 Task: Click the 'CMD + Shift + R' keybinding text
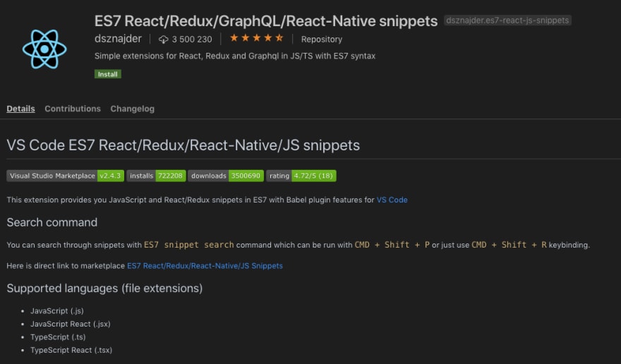coord(509,245)
